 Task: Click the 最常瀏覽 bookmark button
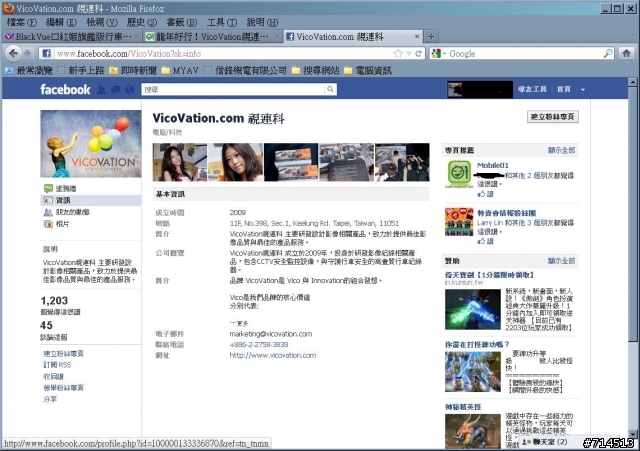(x=29, y=71)
